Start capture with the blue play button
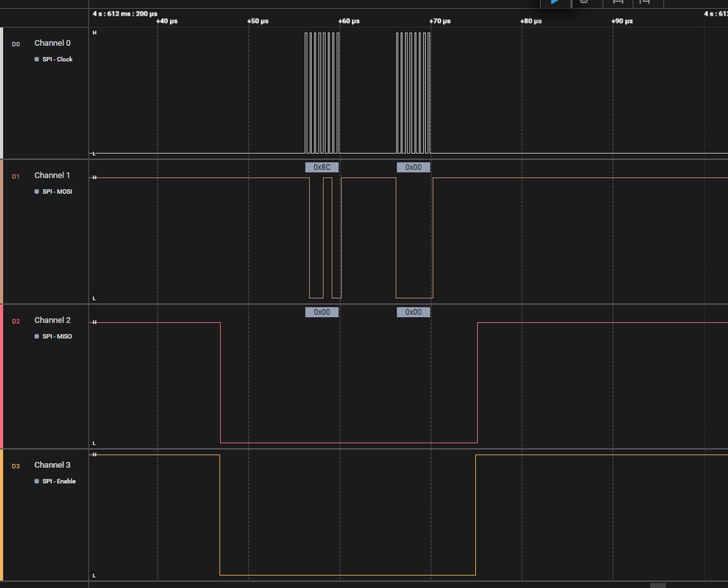Image resolution: width=728 pixels, height=588 pixels. coord(555,2)
